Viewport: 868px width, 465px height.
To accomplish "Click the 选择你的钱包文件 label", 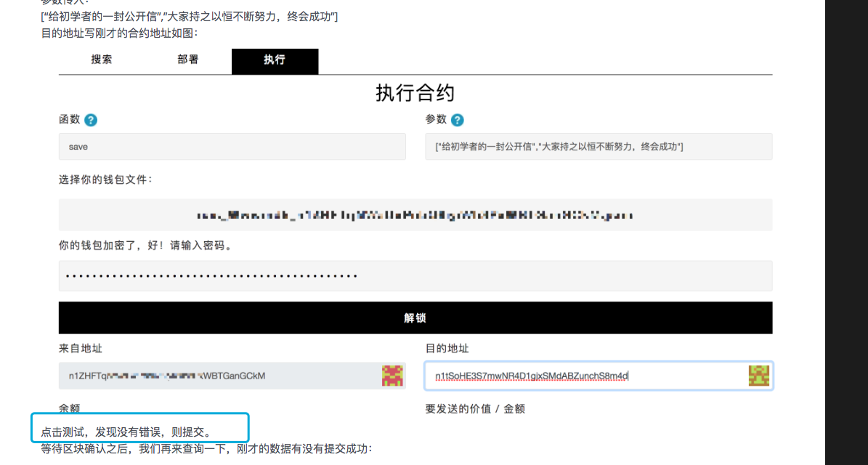I will point(105,180).
